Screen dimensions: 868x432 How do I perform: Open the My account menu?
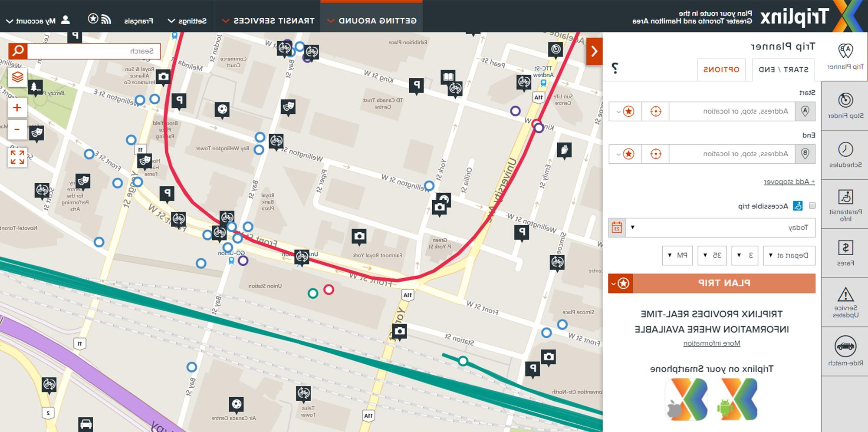37,20
